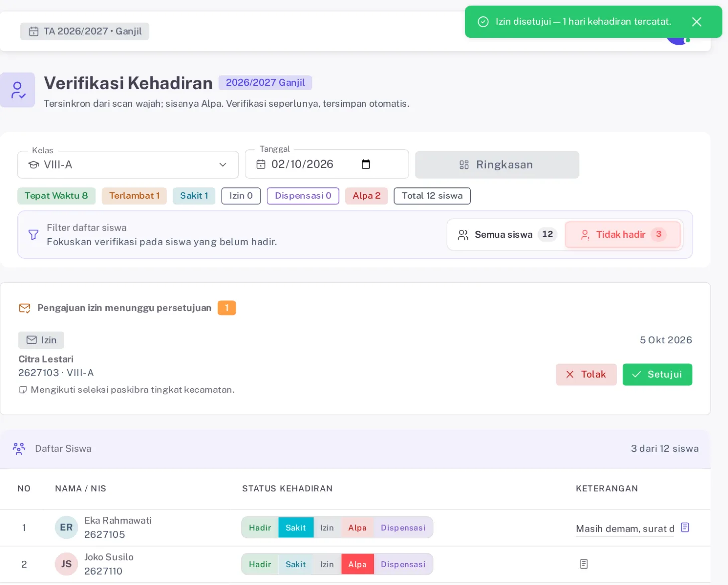Click the Izin type tag on the request card
728x585 pixels.
[x=41, y=340]
